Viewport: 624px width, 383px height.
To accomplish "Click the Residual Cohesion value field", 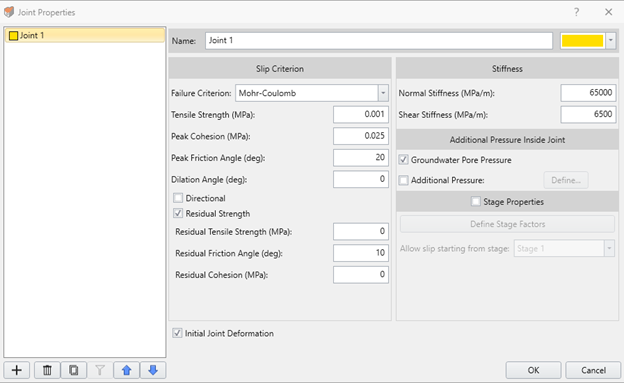I will [x=361, y=274].
